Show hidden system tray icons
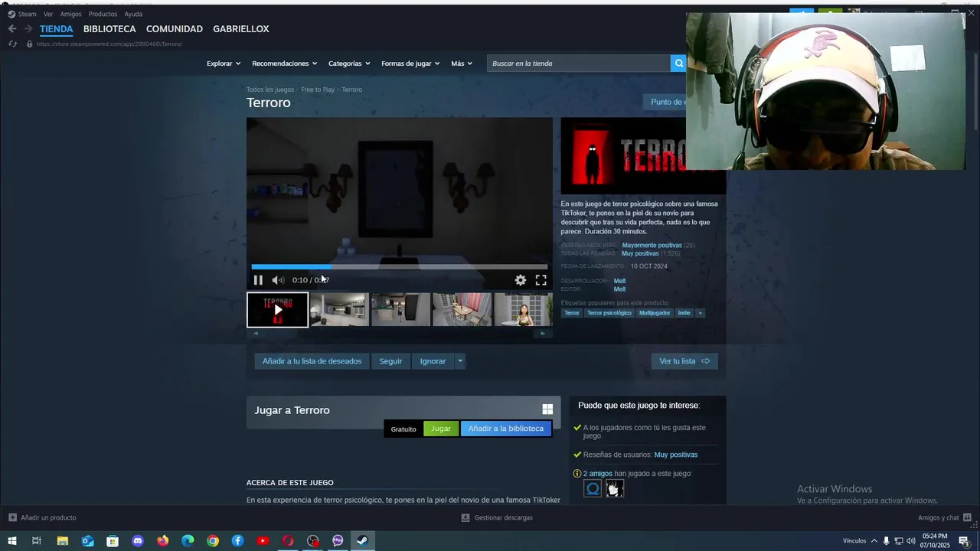 coord(874,541)
